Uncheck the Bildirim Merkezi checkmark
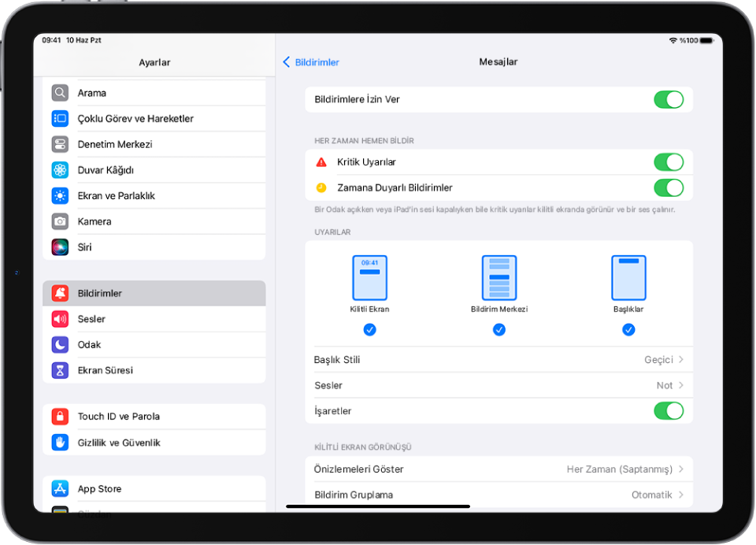756x545 pixels. click(x=499, y=330)
